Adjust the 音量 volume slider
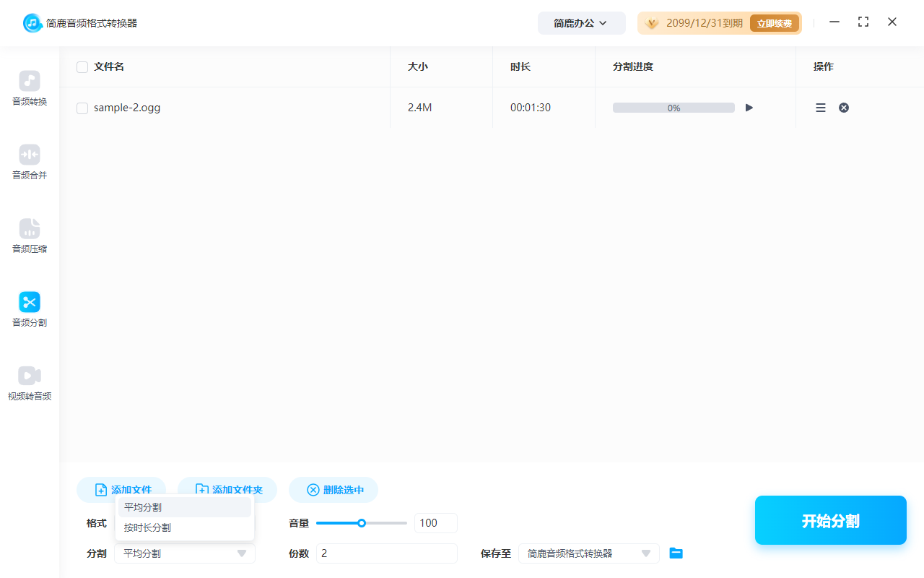The height and width of the screenshot is (578, 924). point(361,522)
